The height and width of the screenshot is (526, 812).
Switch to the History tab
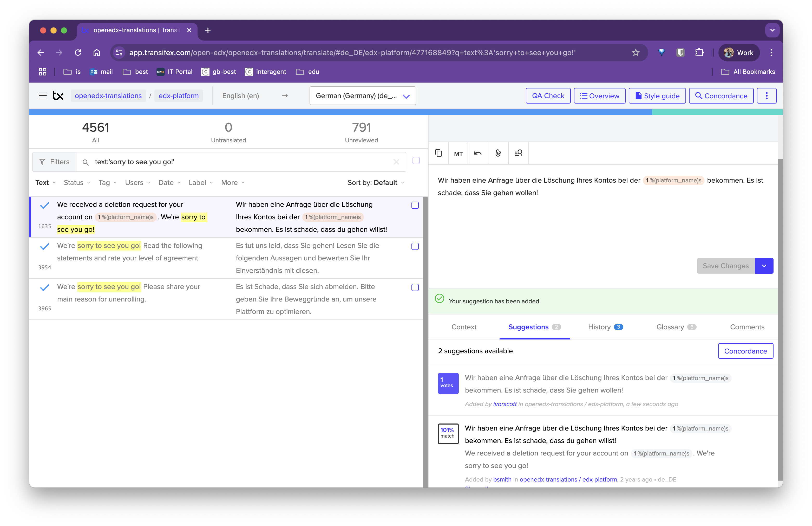click(x=605, y=327)
